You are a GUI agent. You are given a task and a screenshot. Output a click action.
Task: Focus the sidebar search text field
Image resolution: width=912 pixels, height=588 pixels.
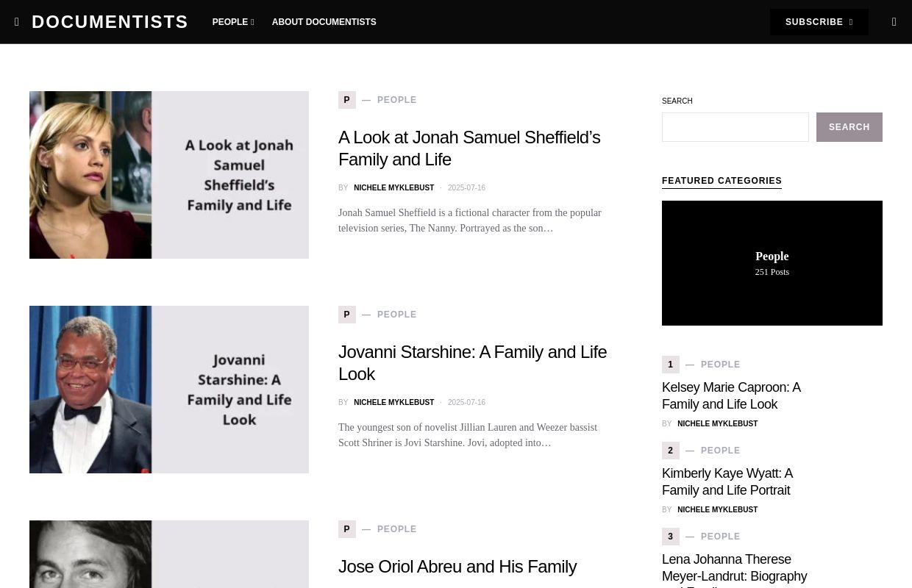point(735,127)
